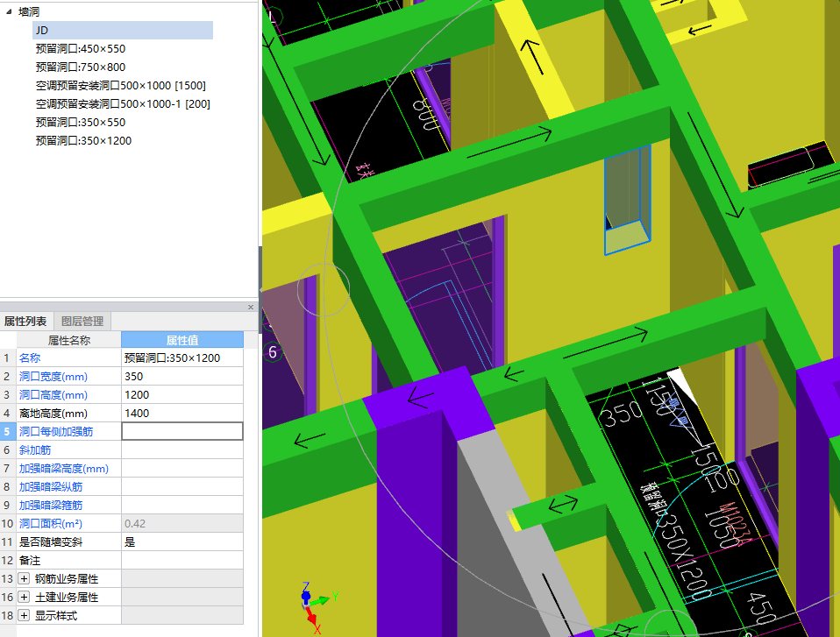Switch to the 属性列表 tab

coord(25,322)
